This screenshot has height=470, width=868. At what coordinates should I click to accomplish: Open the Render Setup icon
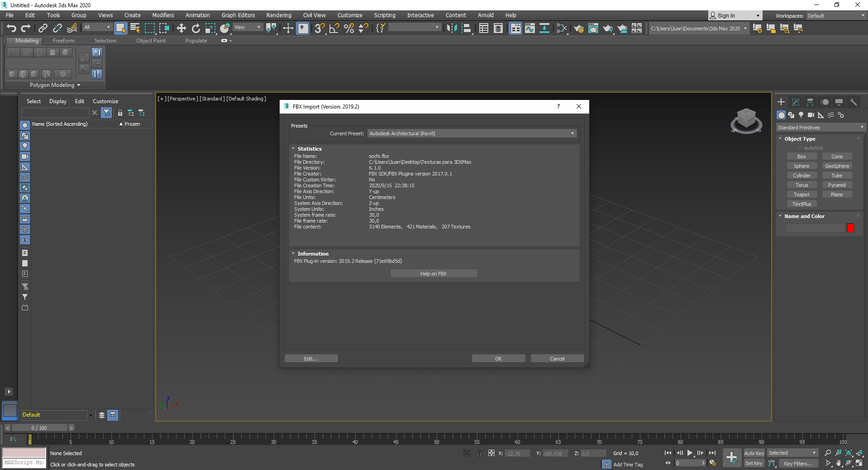coord(579,28)
